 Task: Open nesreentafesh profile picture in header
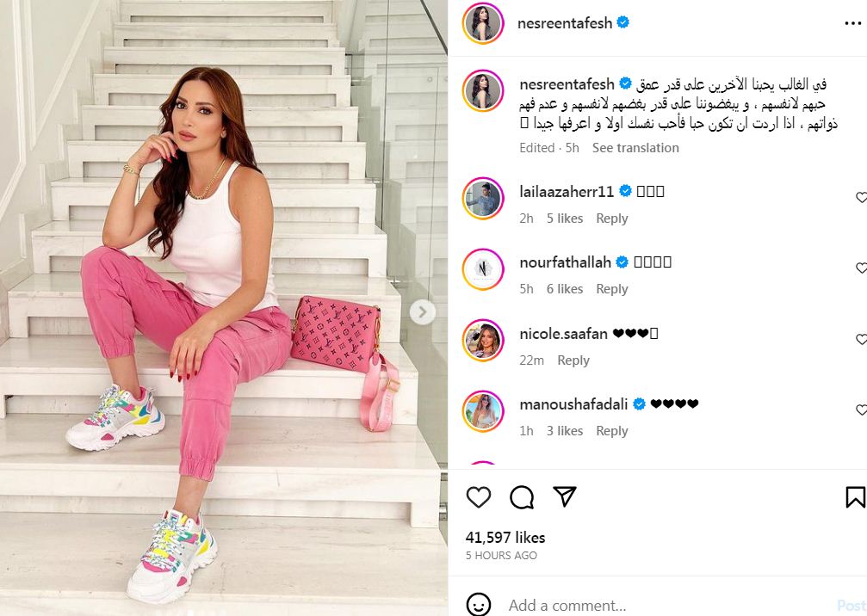(483, 23)
